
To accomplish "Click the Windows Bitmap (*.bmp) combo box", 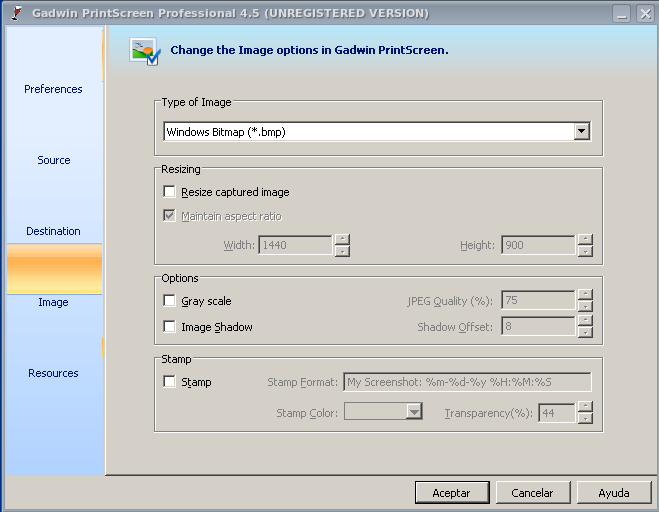I will click(377, 132).
